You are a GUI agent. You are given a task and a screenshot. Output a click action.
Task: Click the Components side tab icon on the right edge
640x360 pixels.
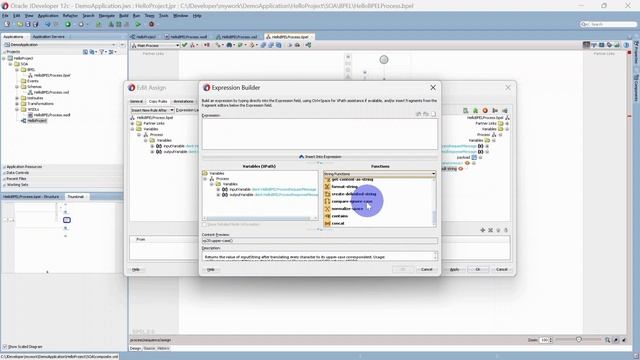point(636,77)
